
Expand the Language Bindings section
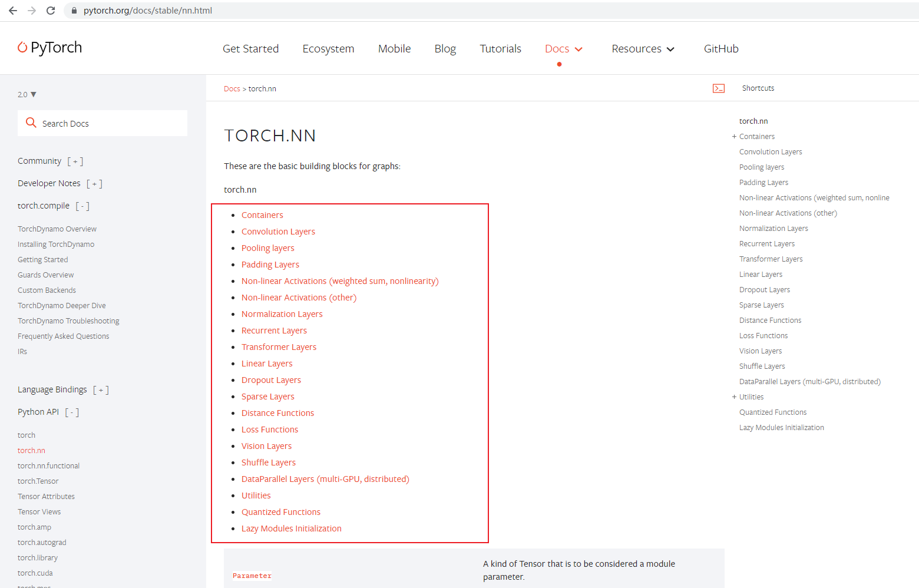[x=101, y=390]
